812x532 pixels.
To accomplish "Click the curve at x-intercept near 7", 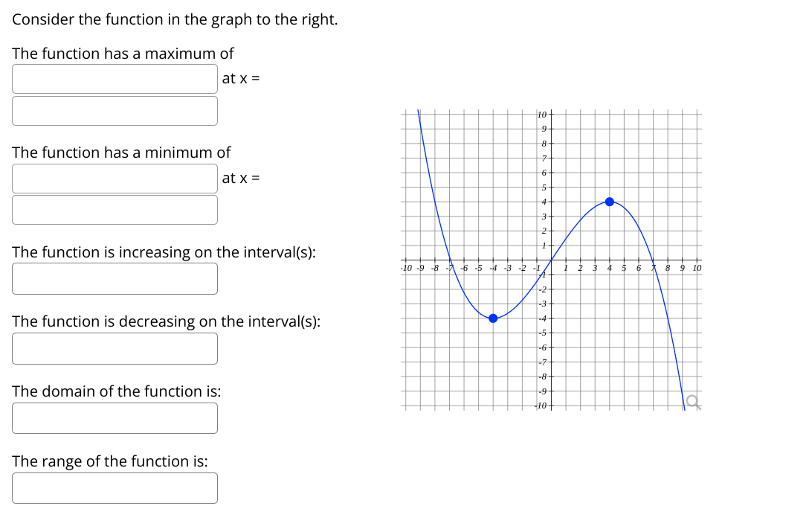I will tap(652, 260).
